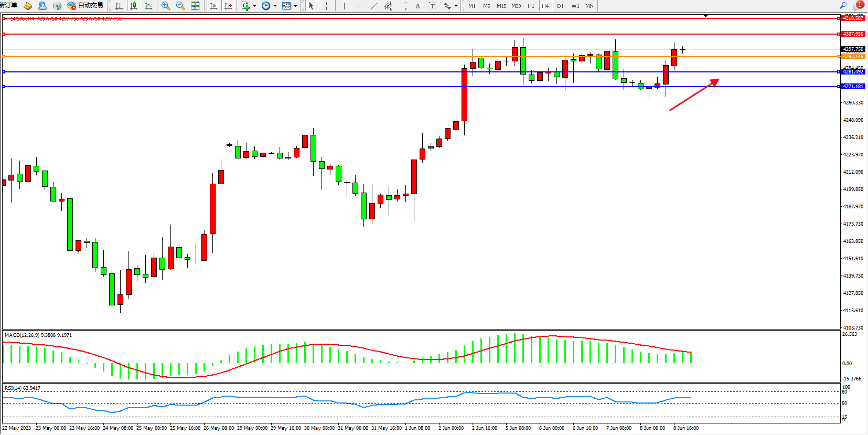Image resolution: width=868 pixels, height=435 pixels.
Task: Toggle the chart auto scroll button
Action: [213, 6]
